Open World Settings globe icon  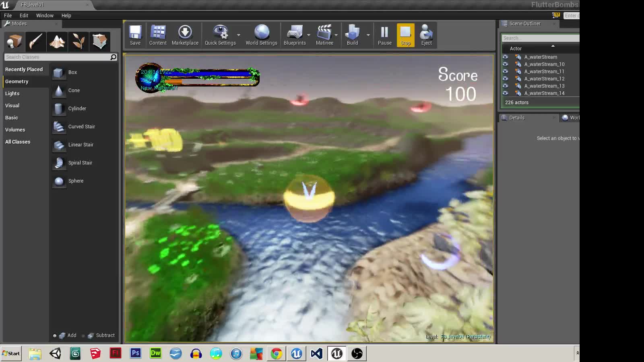pyautogui.click(x=261, y=35)
